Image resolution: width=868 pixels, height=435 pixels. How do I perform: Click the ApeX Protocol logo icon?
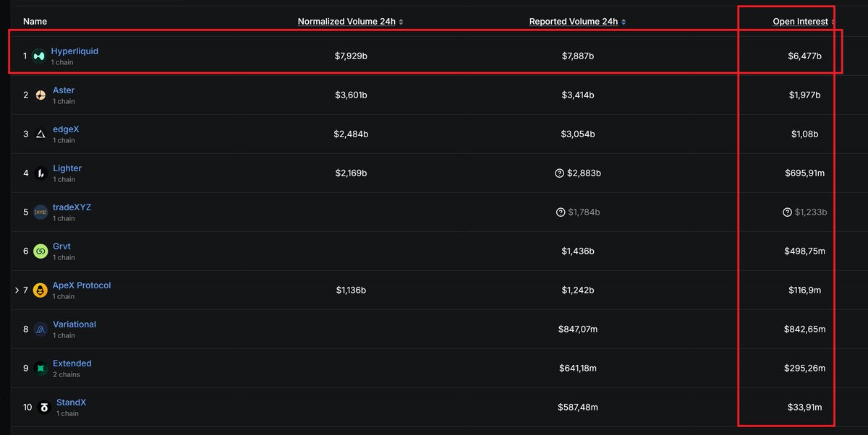click(x=41, y=290)
